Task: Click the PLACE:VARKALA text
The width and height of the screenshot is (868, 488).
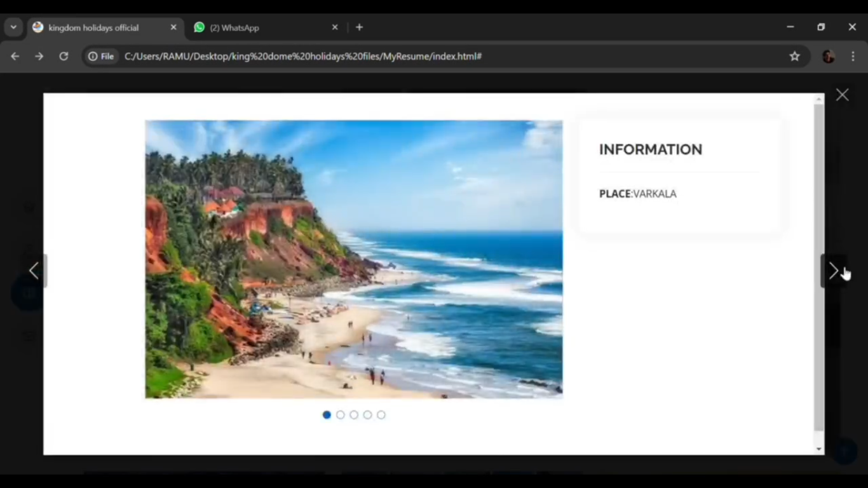Action: pos(638,194)
